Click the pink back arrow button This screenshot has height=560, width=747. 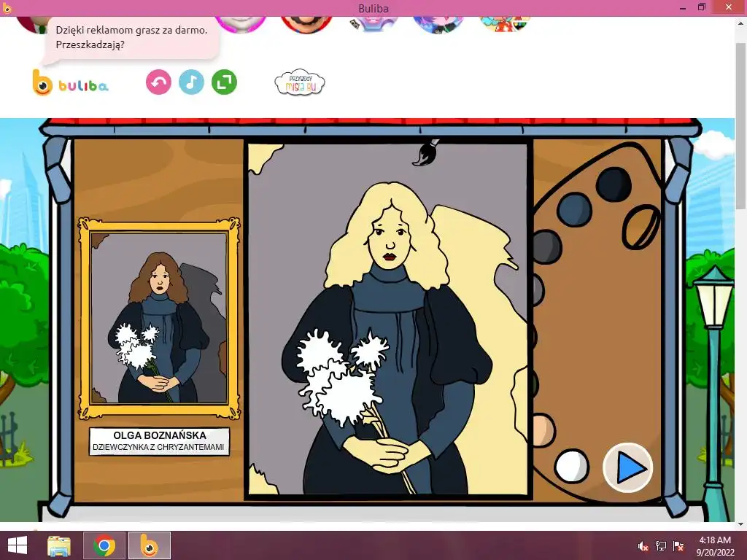[x=158, y=82]
